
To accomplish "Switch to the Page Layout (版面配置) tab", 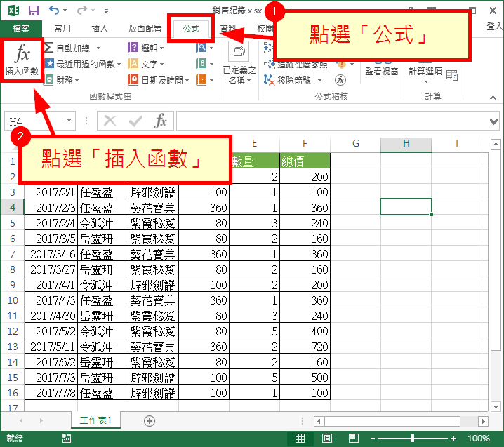I will pyautogui.click(x=145, y=29).
